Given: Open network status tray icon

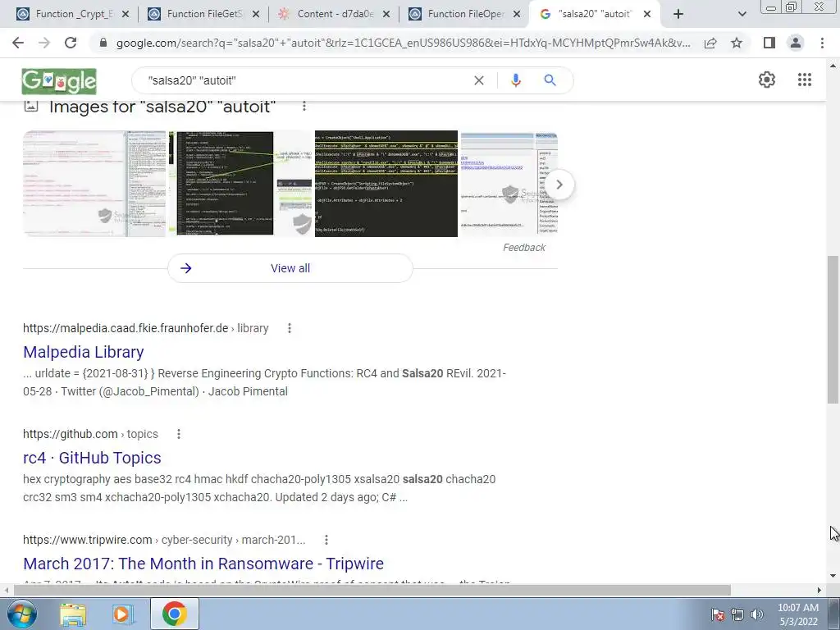Looking at the screenshot, I should coord(737,614).
